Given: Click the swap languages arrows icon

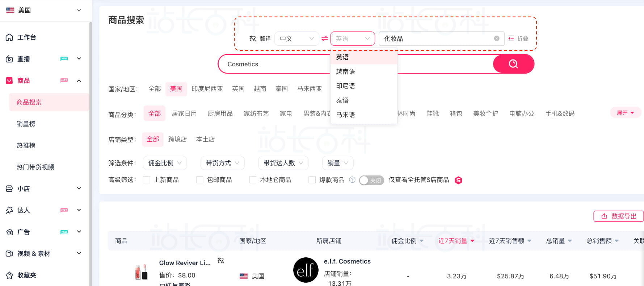Looking at the screenshot, I should (325, 38).
